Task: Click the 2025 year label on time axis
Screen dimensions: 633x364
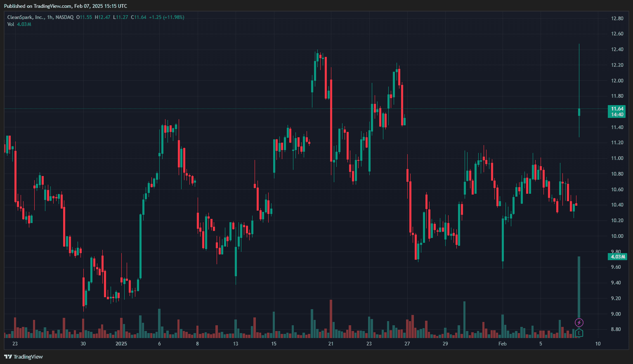Action: [x=121, y=344]
